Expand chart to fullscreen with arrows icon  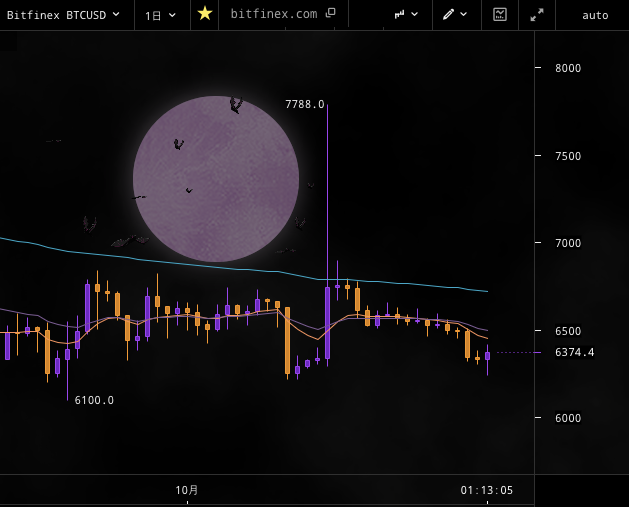[537, 15]
